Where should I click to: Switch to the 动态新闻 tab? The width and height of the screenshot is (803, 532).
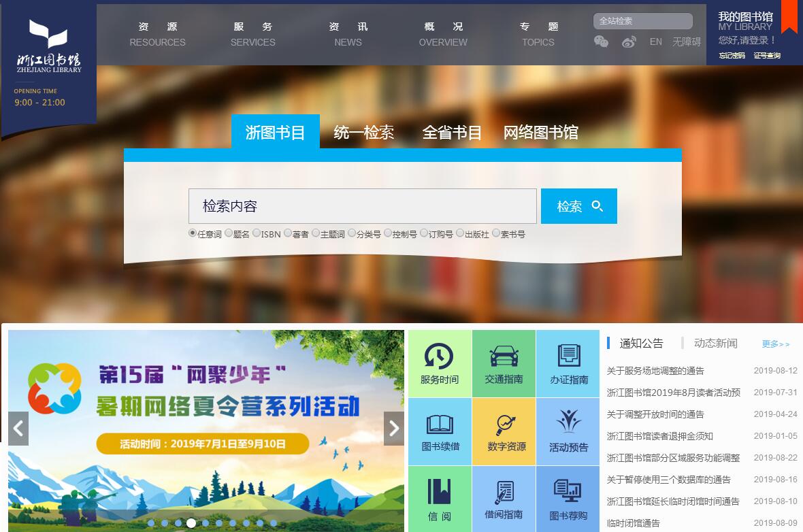715,344
